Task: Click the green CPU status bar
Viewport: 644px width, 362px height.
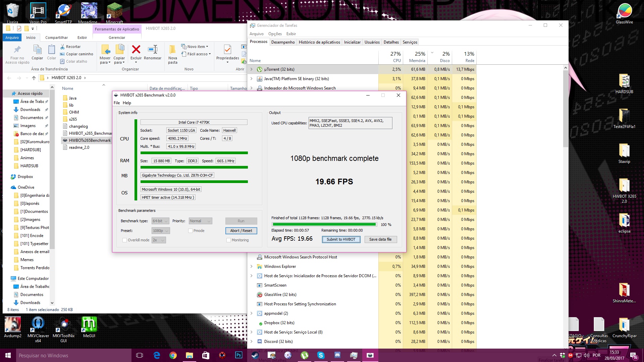Action: (194, 153)
